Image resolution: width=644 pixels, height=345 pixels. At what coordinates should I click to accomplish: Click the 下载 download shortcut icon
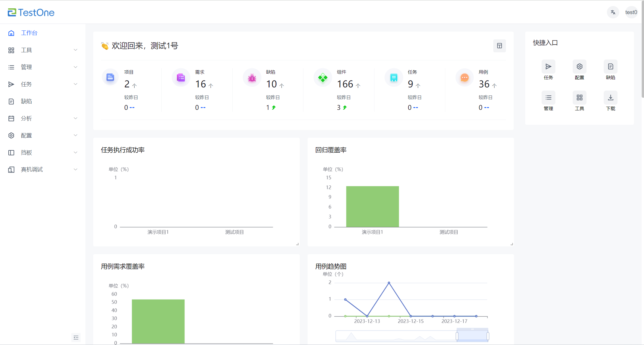click(x=610, y=98)
